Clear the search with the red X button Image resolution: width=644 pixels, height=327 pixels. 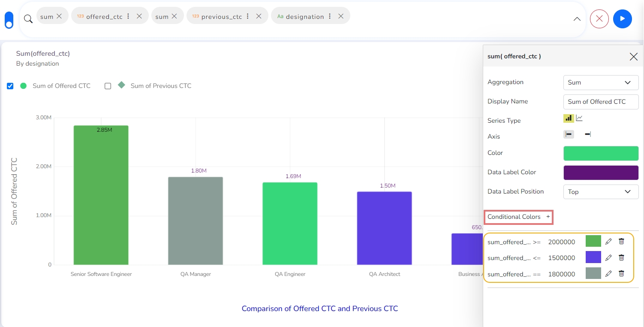(x=599, y=19)
